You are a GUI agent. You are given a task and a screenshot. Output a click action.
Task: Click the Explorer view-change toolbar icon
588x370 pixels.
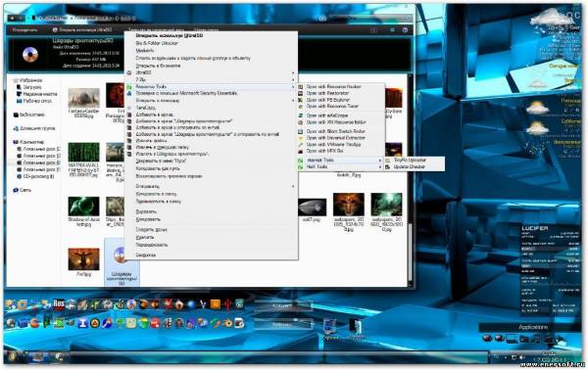coord(374,30)
